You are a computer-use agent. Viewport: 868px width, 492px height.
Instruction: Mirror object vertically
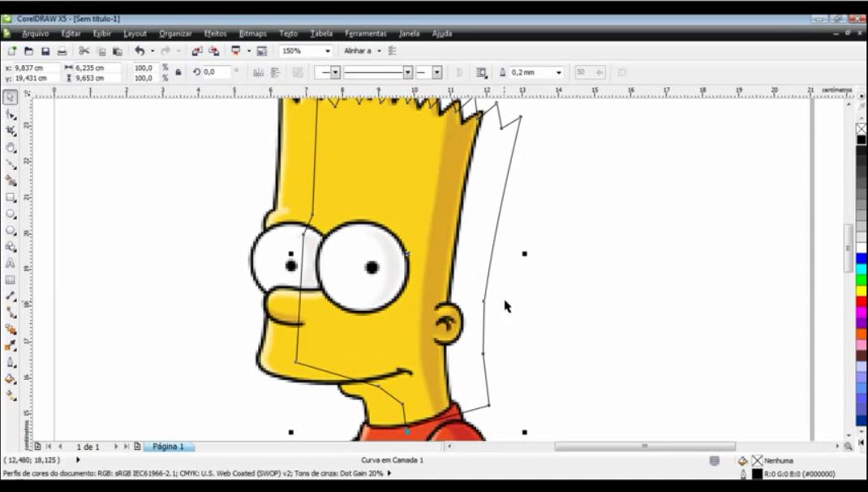275,72
